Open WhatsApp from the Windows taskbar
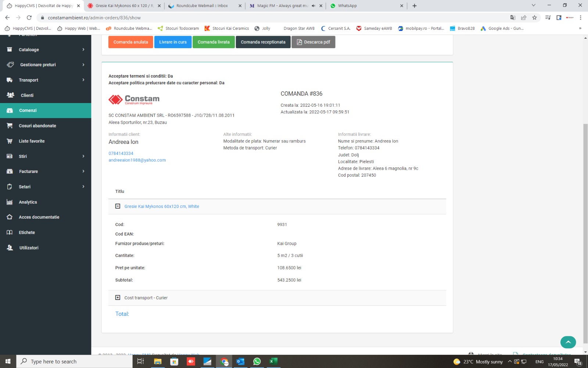 tap(257, 361)
